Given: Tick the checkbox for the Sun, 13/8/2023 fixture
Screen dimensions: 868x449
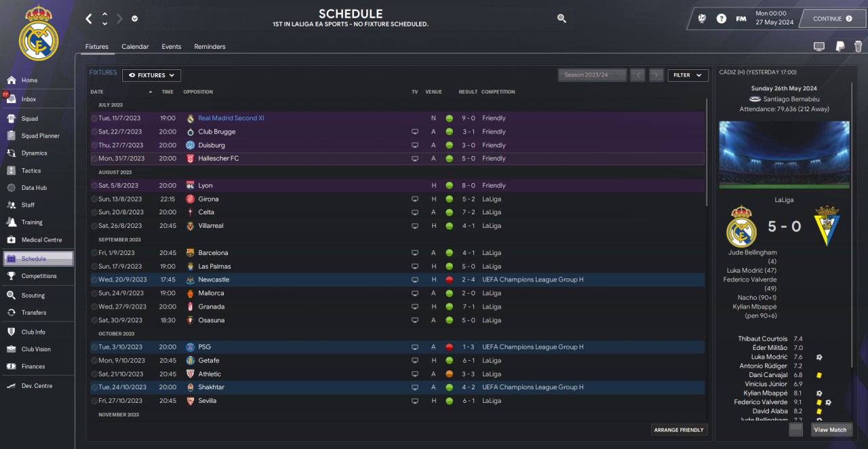Looking at the screenshot, I should (x=94, y=199).
